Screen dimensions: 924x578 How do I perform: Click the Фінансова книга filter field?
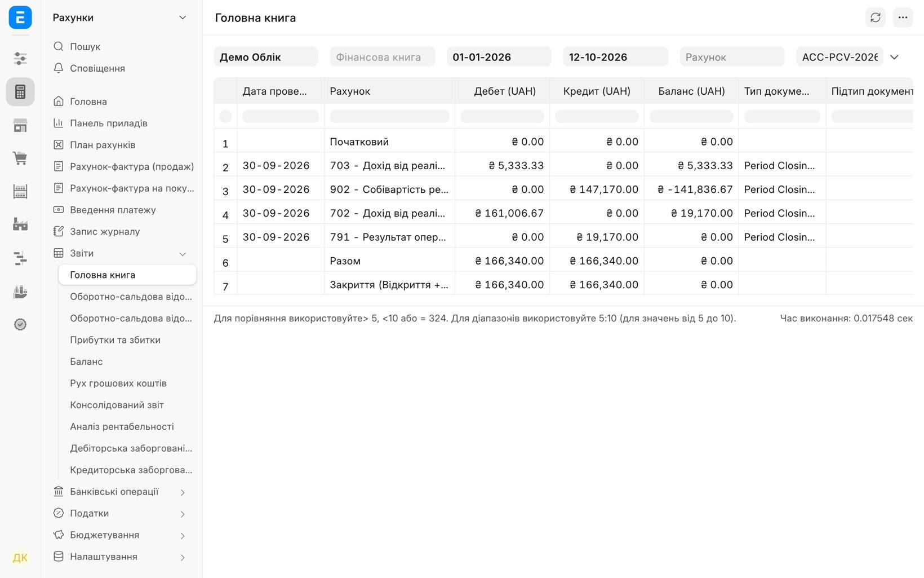382,56
